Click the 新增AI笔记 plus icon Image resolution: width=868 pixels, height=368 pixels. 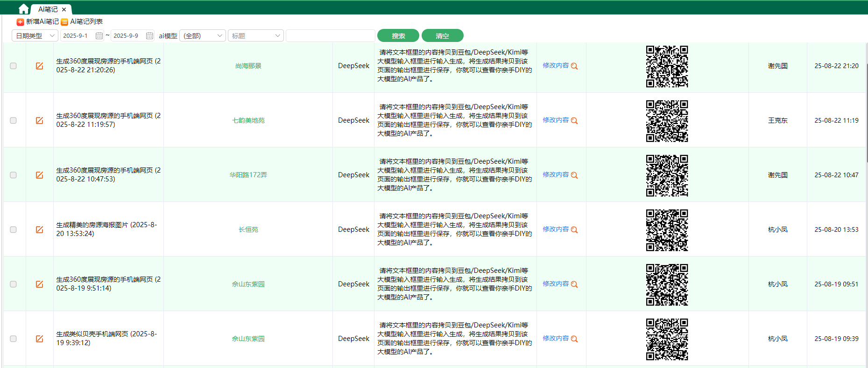[x=20, y=22]
